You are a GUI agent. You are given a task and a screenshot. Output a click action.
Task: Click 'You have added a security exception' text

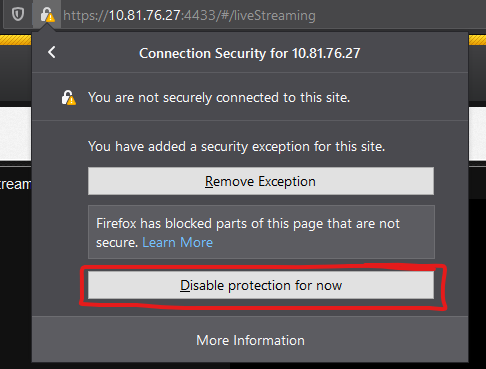pos(236,147)
